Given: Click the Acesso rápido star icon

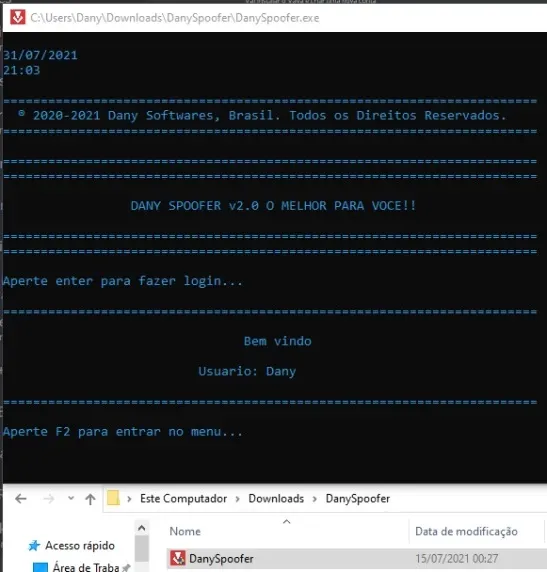Looking at the screenshot, I should click(34, 546).
